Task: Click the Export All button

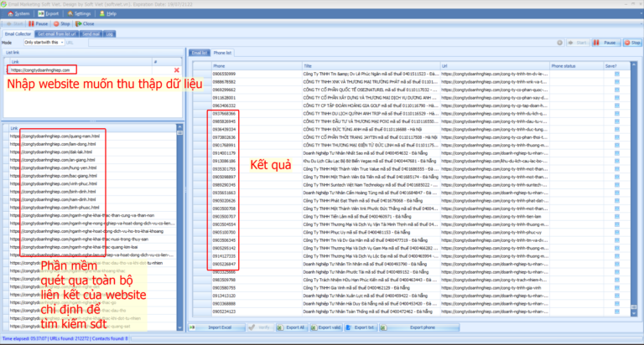Action: point(292,327)
